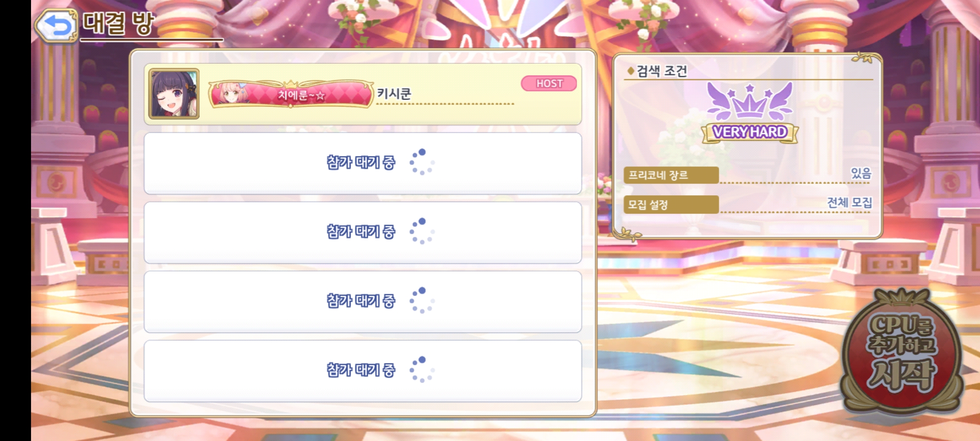980x441 pixels.
Task: Tap the 치에룬~☆ title banner
Action: pos(291,94)
